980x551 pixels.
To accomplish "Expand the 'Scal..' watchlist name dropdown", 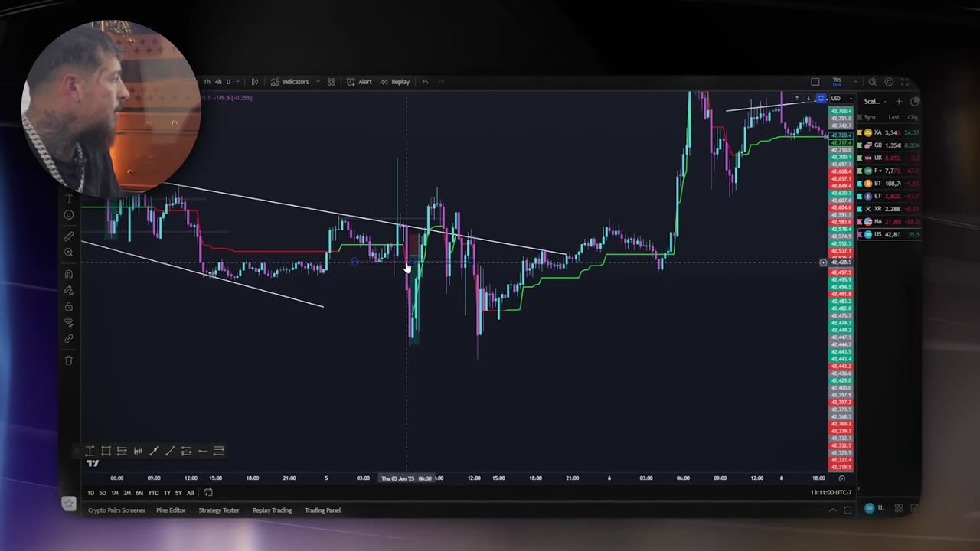I will coord(875,101).
